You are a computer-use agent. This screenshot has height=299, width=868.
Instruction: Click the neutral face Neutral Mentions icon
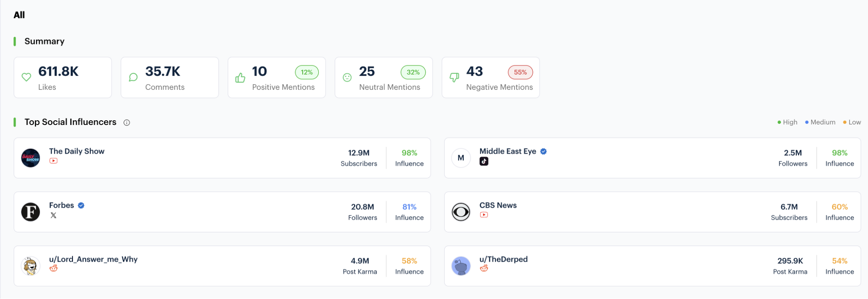[x=347, y=77]
